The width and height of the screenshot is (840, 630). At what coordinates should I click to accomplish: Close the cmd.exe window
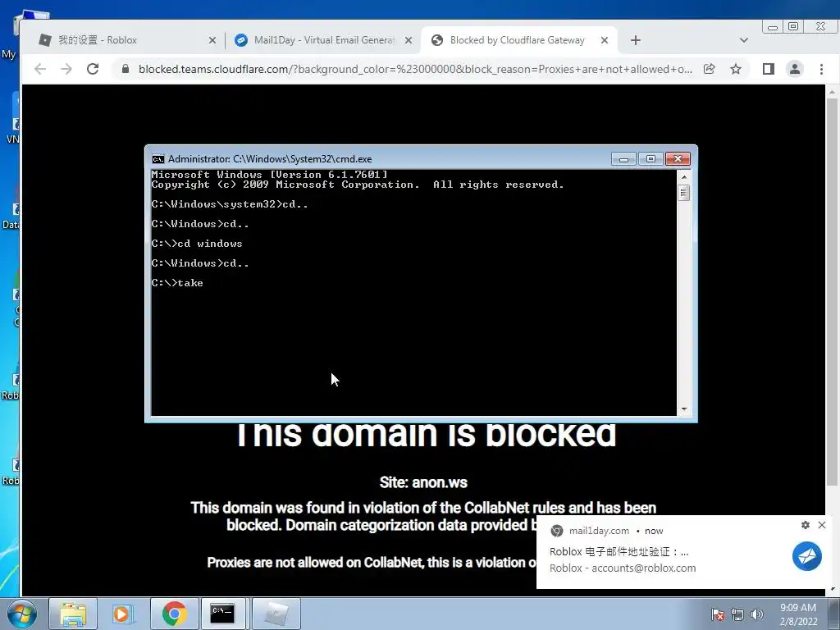click(x=678, y=159)
